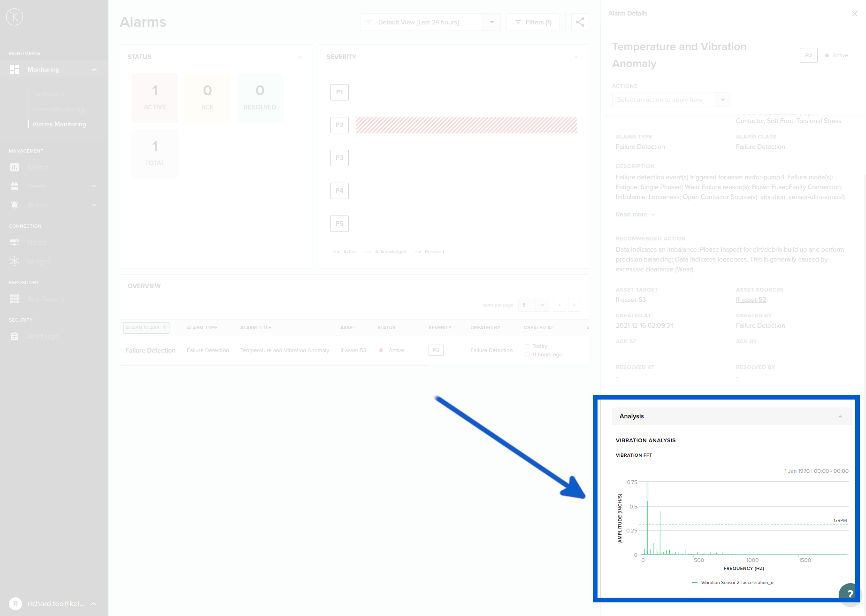Image resolution: width=866 pixels, height=616 pixels.
Task: Click the Audit Logs clipboard icon
Action: (15, 336)
